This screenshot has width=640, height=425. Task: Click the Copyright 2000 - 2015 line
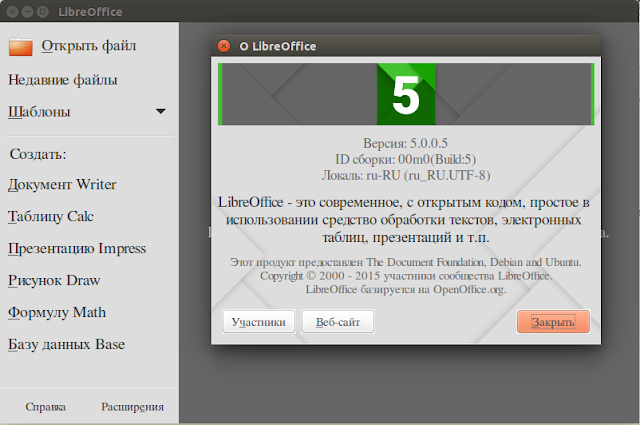[406, 276]
